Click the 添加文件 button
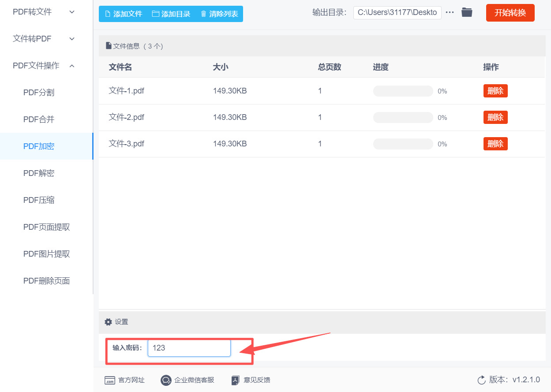This screenshot has width=551, height=392. pyautogui.click(x=124, y=14)
